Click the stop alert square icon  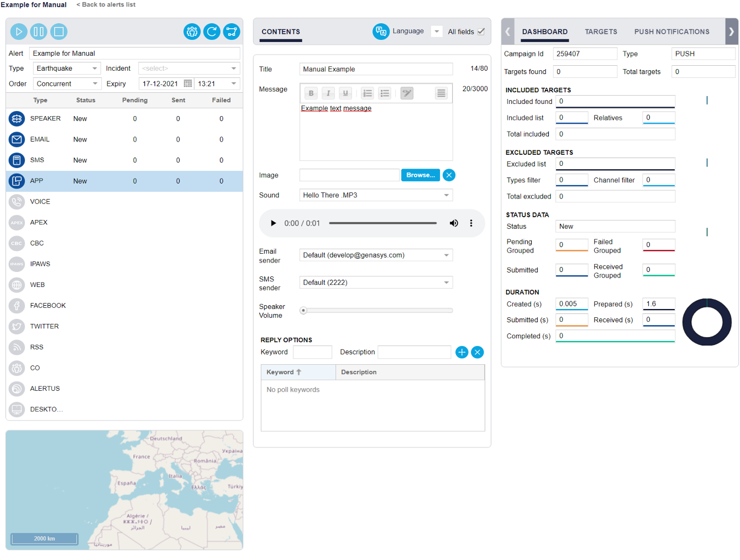coord(59,32)
